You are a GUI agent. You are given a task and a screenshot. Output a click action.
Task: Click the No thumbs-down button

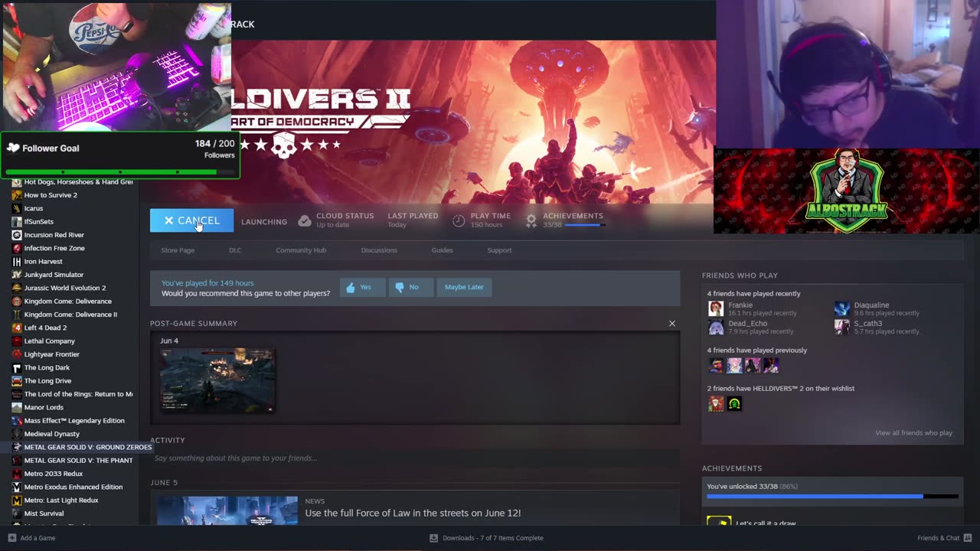410,287
